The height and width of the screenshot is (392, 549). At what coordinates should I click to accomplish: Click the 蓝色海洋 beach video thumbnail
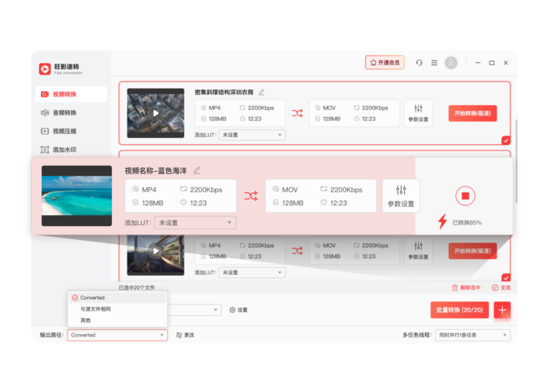coord(77,195)
